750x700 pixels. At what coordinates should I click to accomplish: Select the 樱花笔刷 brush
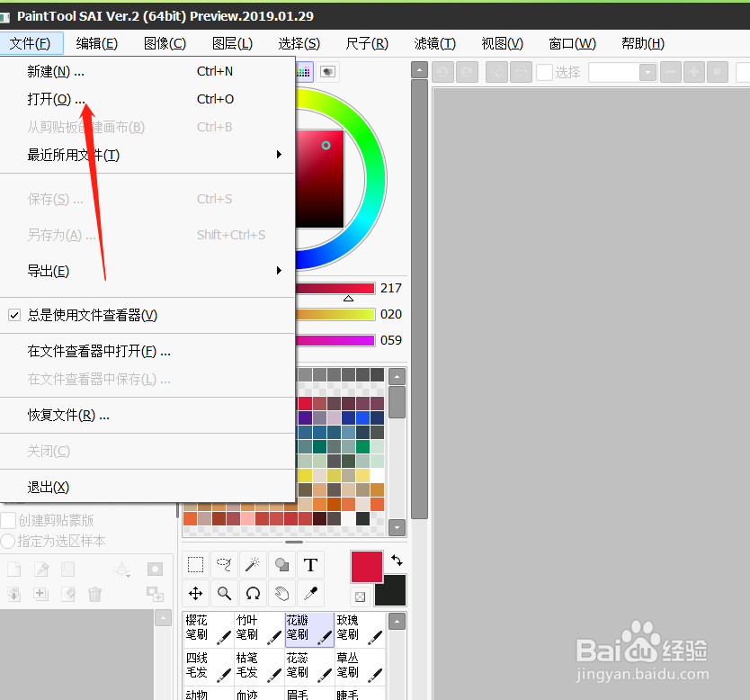(x=209, y=630)
